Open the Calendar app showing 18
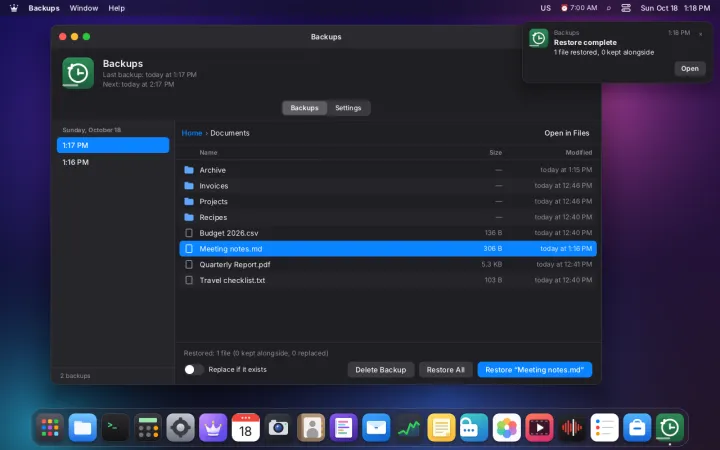Viewport: 720px width, 450px height. coord(246,428)
